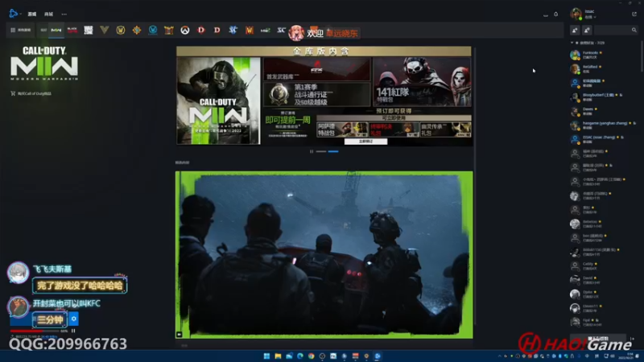This screenshot has height=362, width=644.
Task: Open chat with friend Funksolo
Action: pyautogui.click(x=604, y=55)
